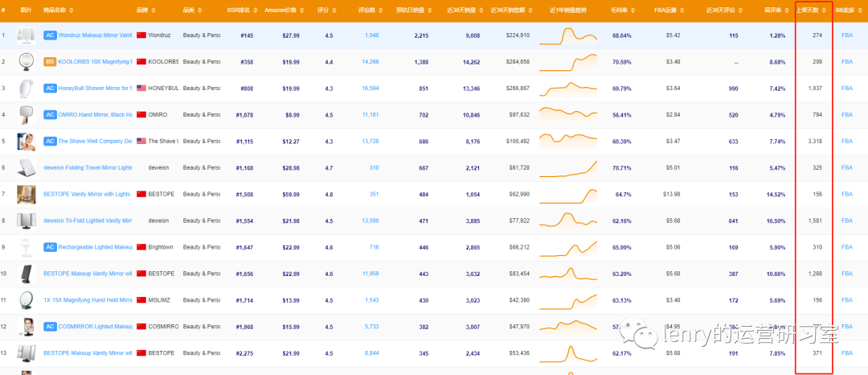
Task: Click the 1,581 listing days cell
Action: pyautogui.click(x=816, y=221)
